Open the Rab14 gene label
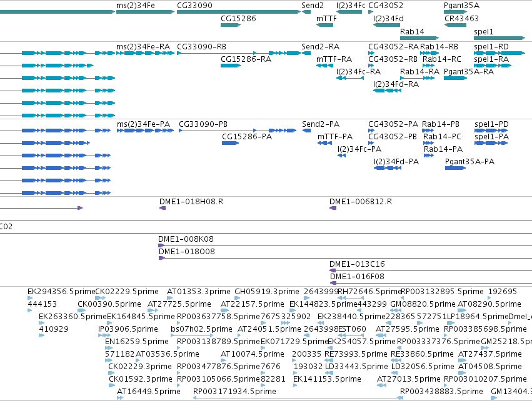Screen dimensions: 532x401 click(x=412, y=31)
